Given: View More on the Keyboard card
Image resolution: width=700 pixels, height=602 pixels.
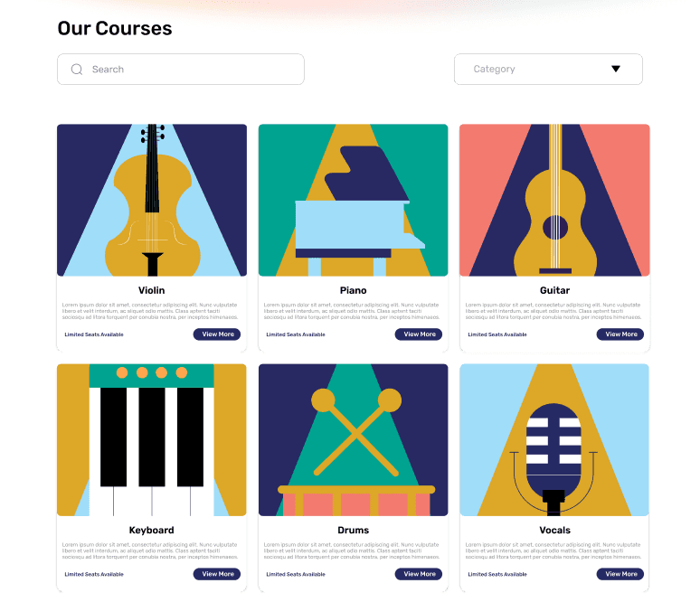Looking at the screenshot, I should (x=217, y=574).
